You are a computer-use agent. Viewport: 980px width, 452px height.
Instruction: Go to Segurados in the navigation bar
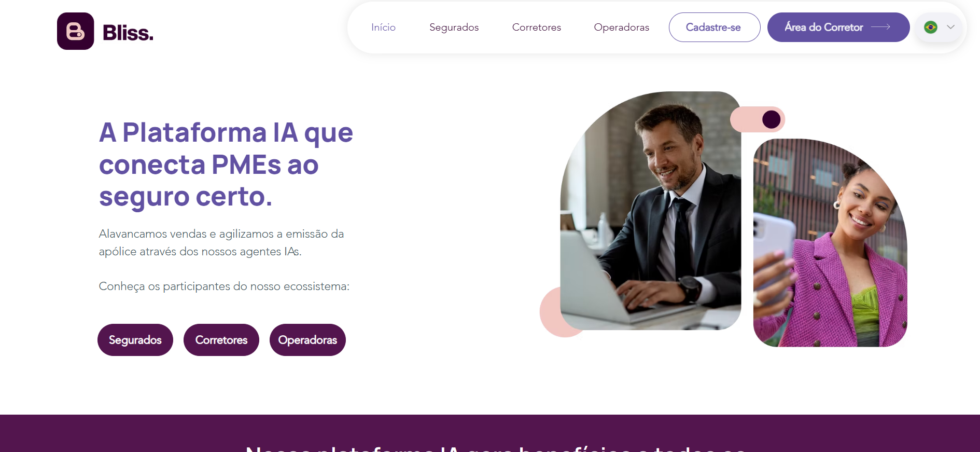click(454, 28)
